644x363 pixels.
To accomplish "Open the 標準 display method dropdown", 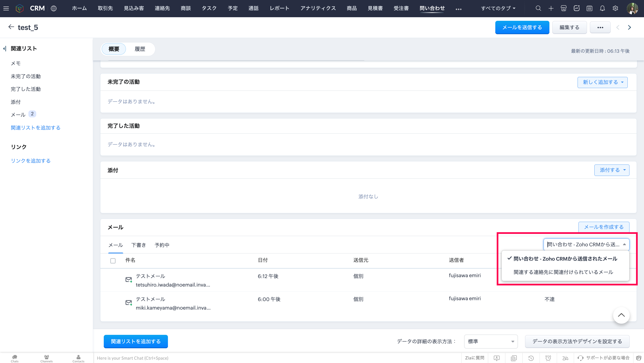I will (x=491, y=341).
